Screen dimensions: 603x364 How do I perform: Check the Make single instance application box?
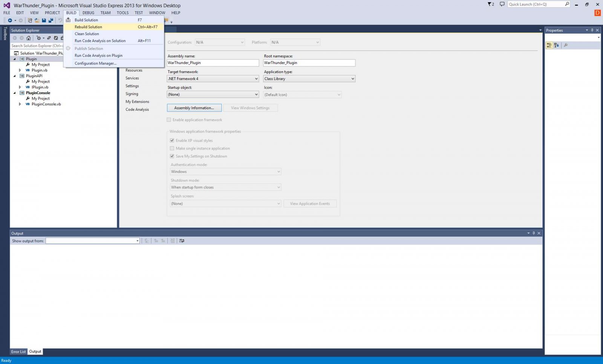click(x=172, y=148)
